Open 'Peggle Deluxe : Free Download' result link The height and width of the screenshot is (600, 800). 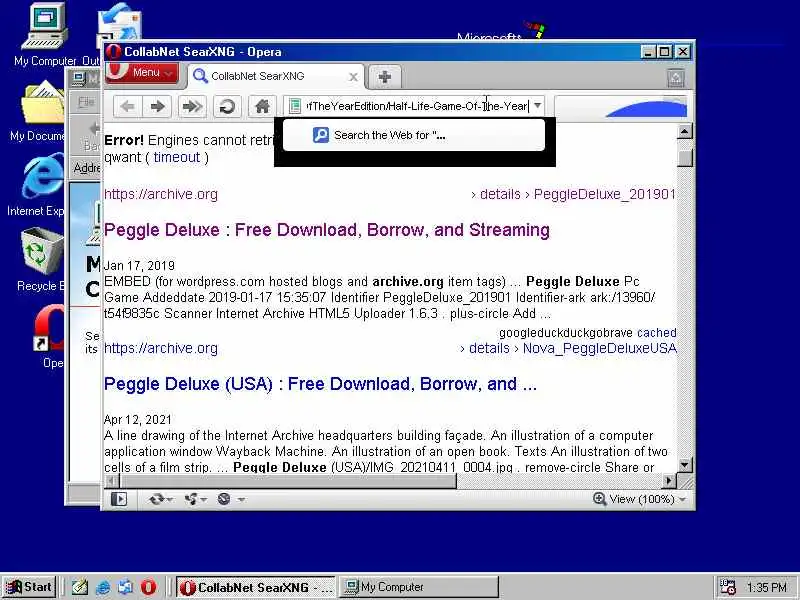(x=327, y=230)
